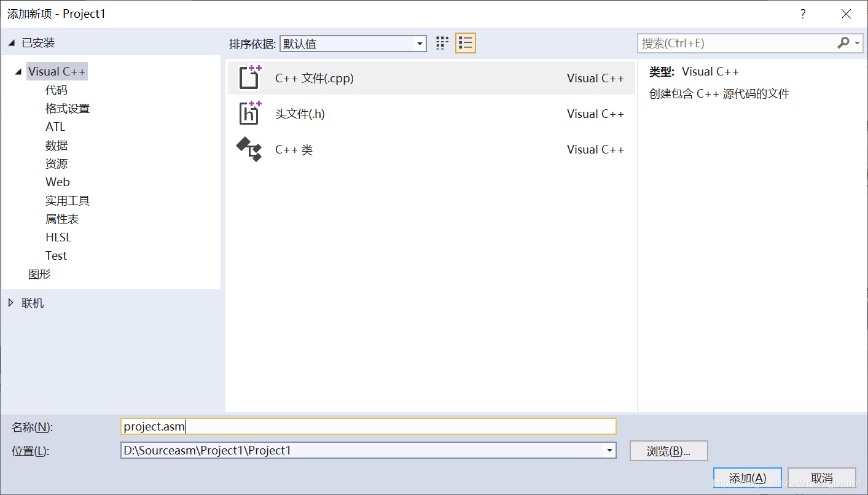Click the search magnifier icon
Image resolution: width=868 pixels, height=495 pixels.
[843, 43]
